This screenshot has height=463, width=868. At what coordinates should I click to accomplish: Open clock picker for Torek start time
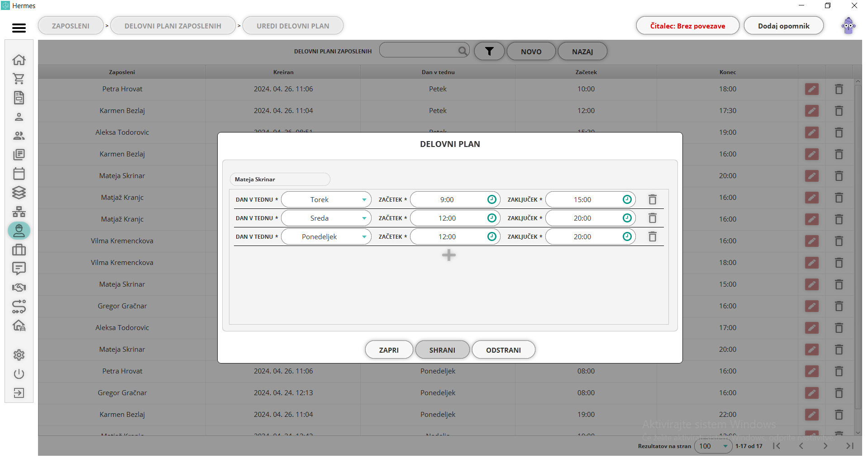pos(492,199)
